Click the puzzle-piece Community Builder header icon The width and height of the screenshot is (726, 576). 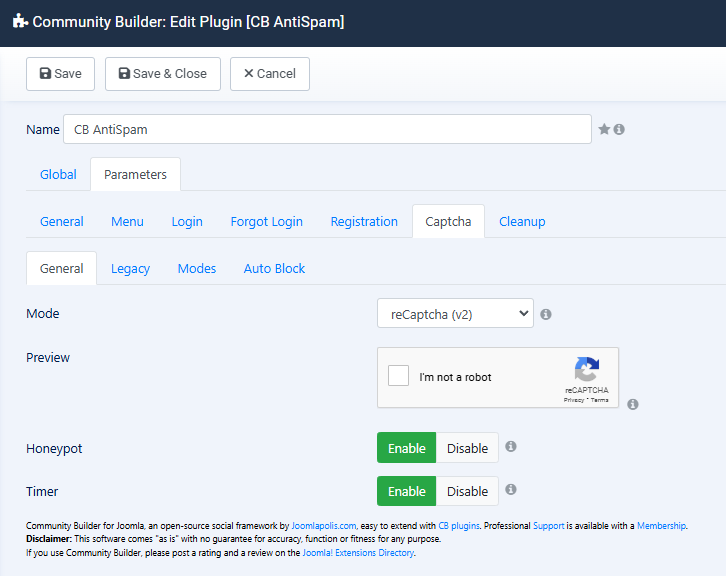click(20, 21)
